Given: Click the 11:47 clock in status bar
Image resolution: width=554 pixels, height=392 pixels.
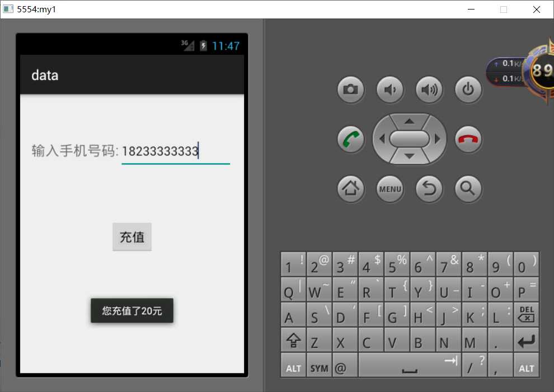Looking at the screenshot, I should click(226, 46).
